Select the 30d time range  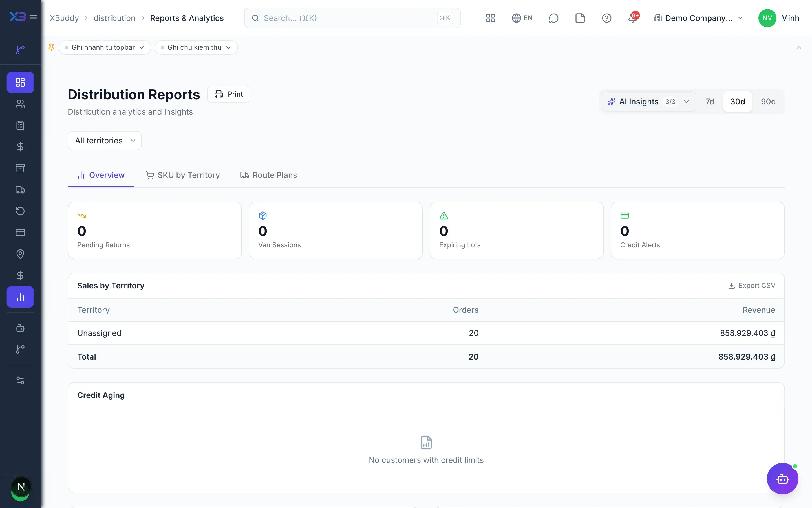pyautogui.click(x=738, y=102)
